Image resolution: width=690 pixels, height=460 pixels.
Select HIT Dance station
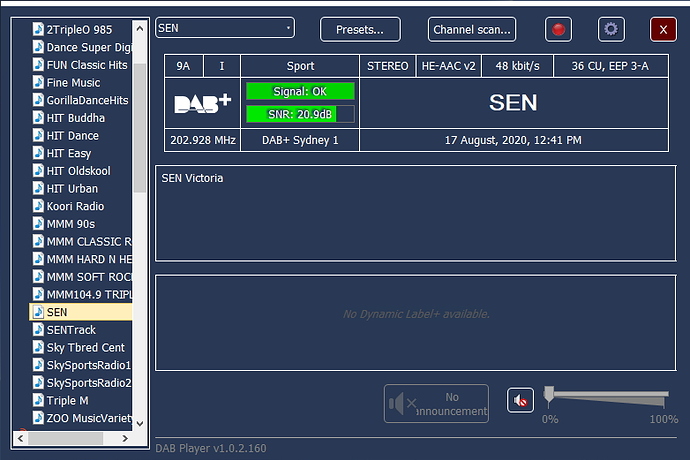click(x=66, y=136)
